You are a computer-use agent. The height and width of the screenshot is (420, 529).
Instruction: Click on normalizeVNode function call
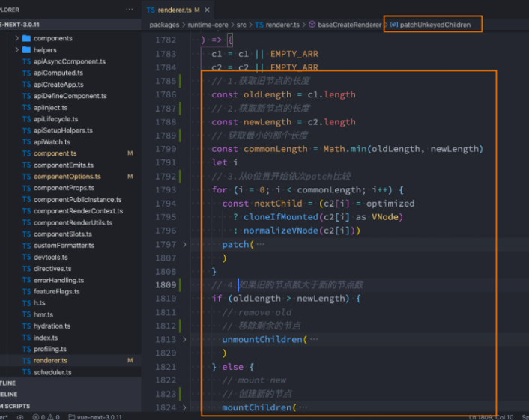pyautogui.click(x=281, y=231)
